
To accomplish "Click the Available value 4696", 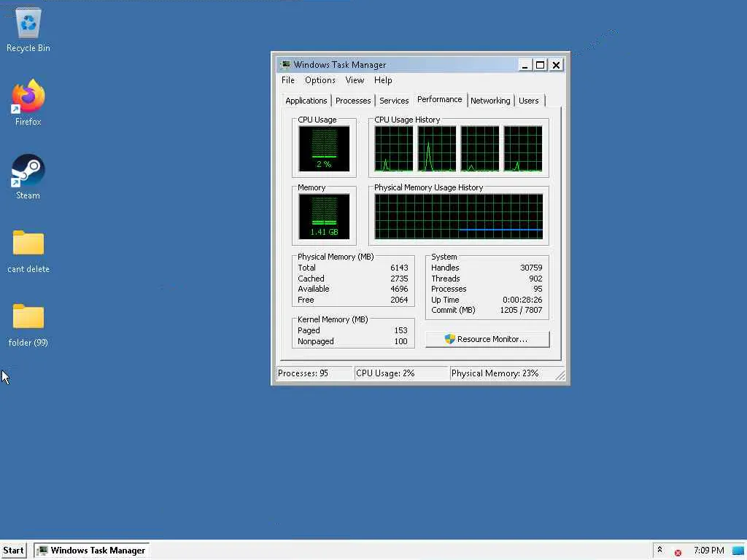I will pos(399,289).
